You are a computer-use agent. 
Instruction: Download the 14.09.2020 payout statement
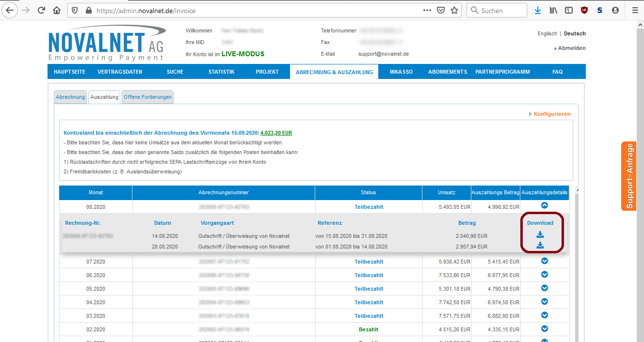click(x=540, y=235)
